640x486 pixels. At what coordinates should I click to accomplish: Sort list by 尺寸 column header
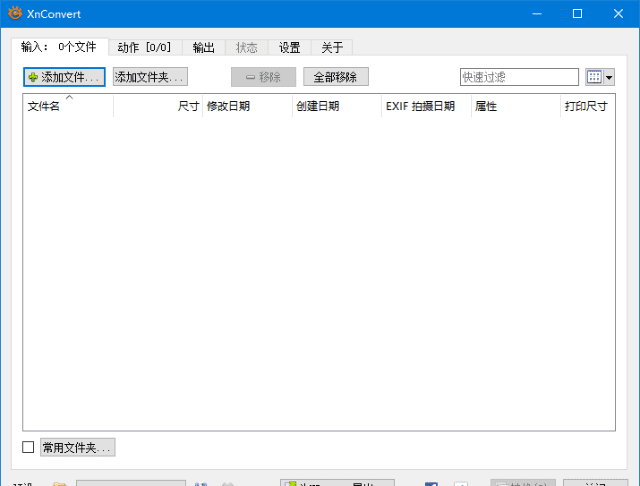158,106
